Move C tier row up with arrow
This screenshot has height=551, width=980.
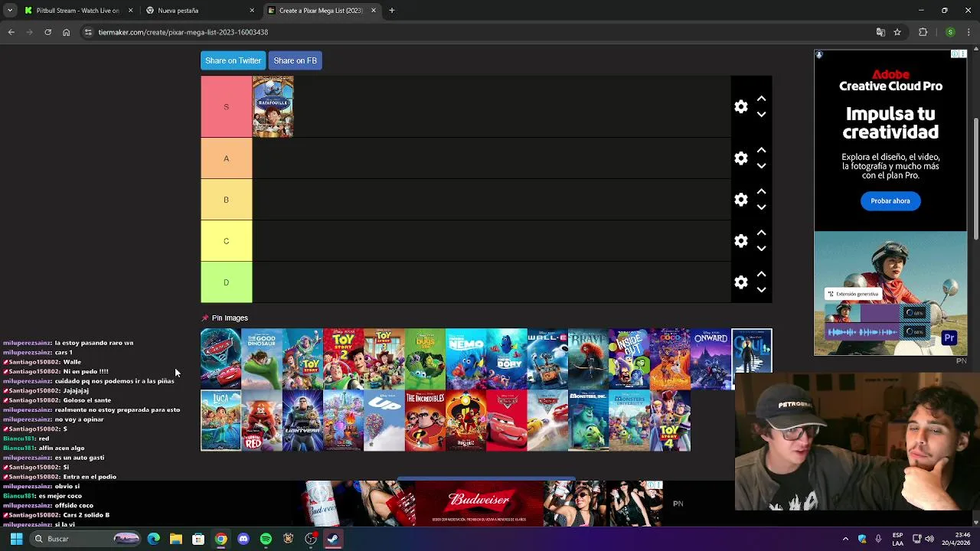point(761,233)
